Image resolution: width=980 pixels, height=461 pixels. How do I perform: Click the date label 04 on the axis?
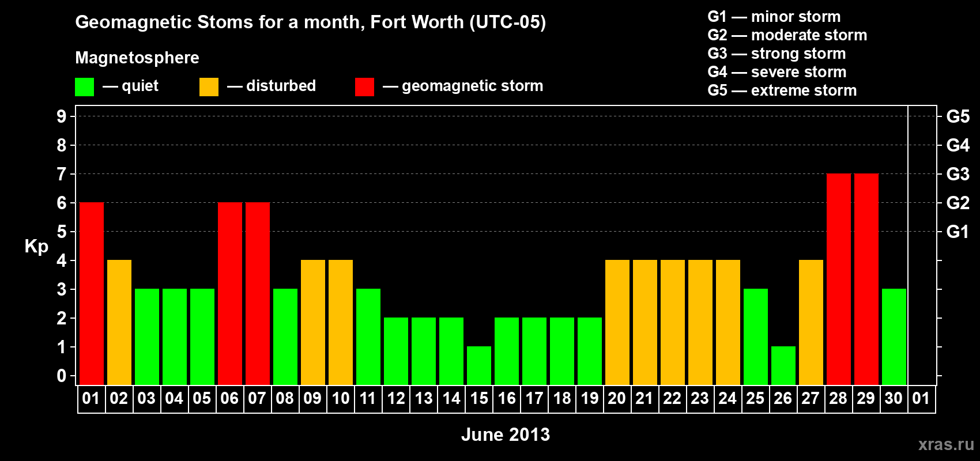tap(174, 399)
